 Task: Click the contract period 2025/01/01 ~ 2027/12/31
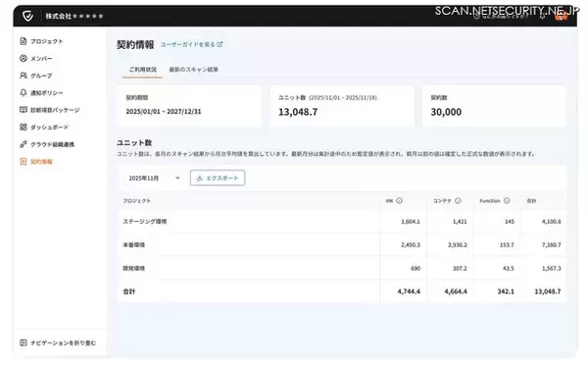tap(164, 112)
